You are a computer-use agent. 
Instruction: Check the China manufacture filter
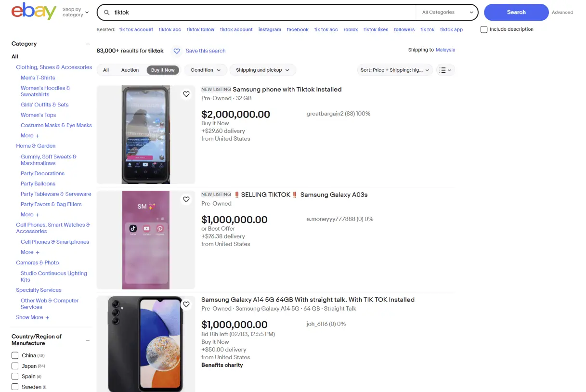[x=15, y=355]
